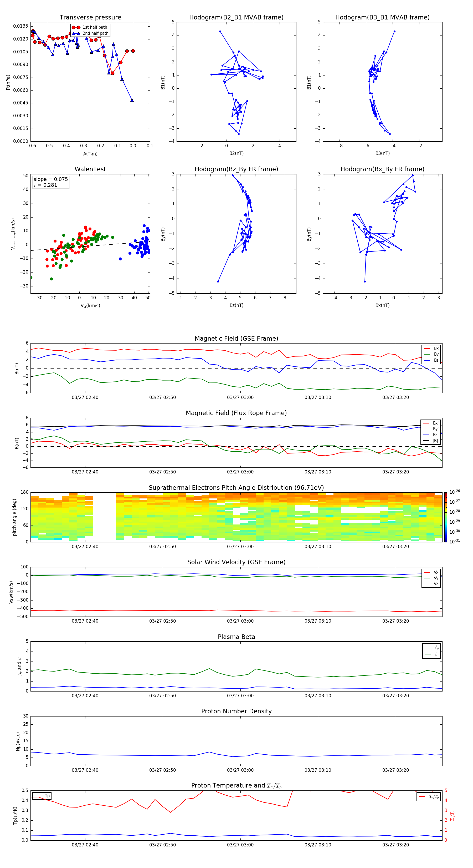Click the 'B3(nT)' x-axis label
The height and width of the screenshot is (868, 473).
(x=382, y=153)
